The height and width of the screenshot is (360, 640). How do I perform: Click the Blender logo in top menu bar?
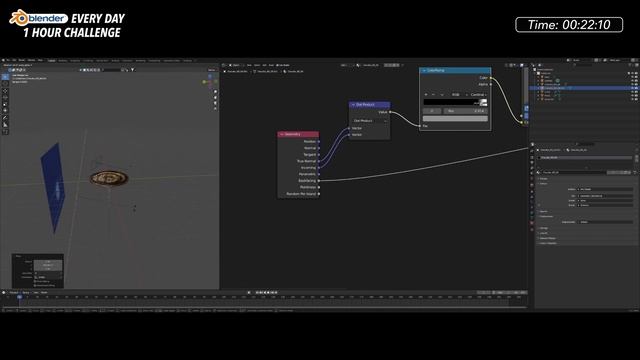[x=3, y=60]
